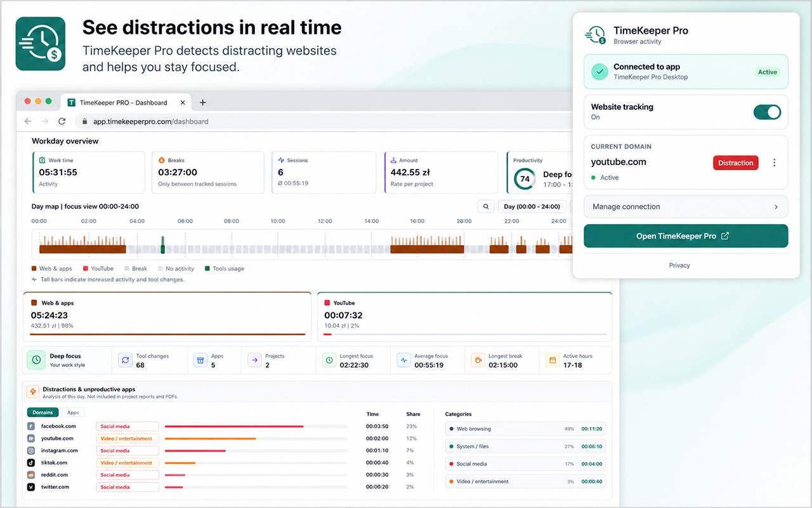Open a new browser tab with plus icon

(203, 102)
